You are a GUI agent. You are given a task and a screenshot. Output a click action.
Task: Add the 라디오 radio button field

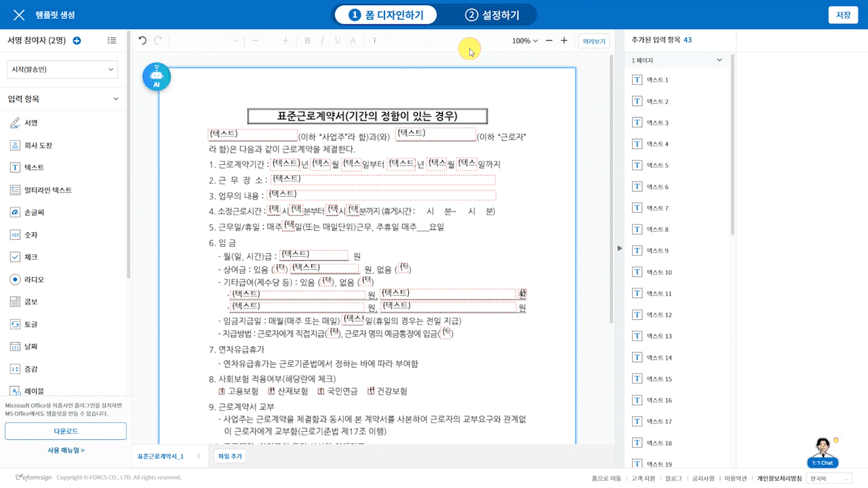click(34, 279)
